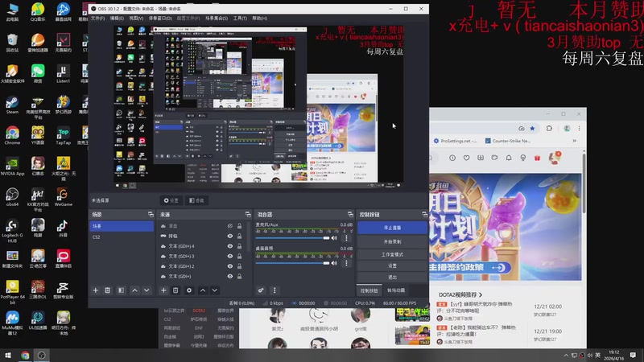This screenshot has height=362, width=644.
Task: Mute the Mic/Aux speaker icon
Action: (x=334, y=238)
